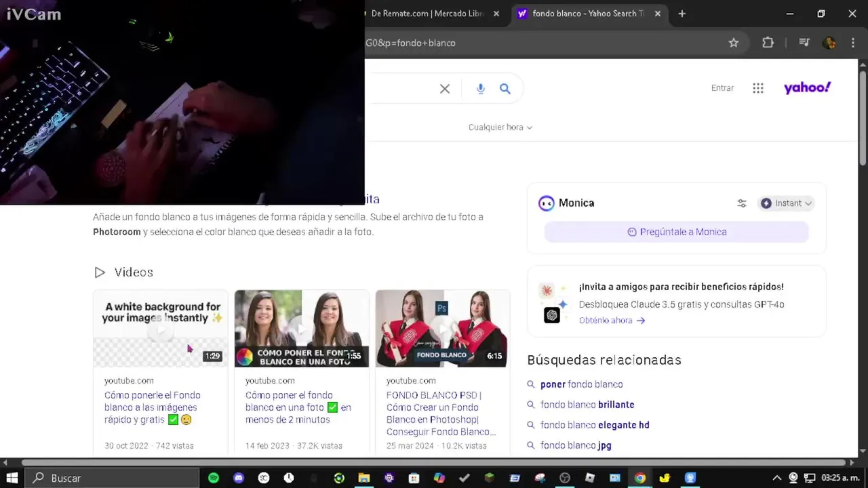Close the Mercado Libre tab
Image resolution: width=868 pixels, height=488 pixels.
point(496,14)
